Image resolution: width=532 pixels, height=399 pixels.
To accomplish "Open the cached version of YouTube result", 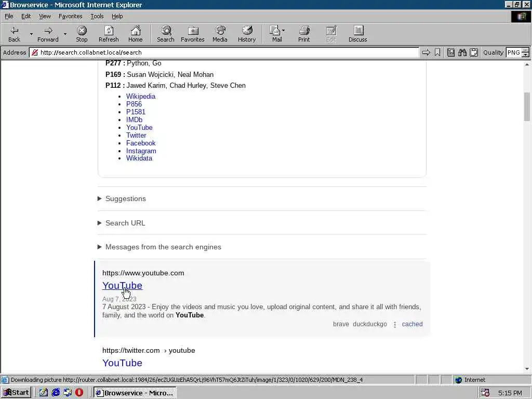I will pos(412,324).
